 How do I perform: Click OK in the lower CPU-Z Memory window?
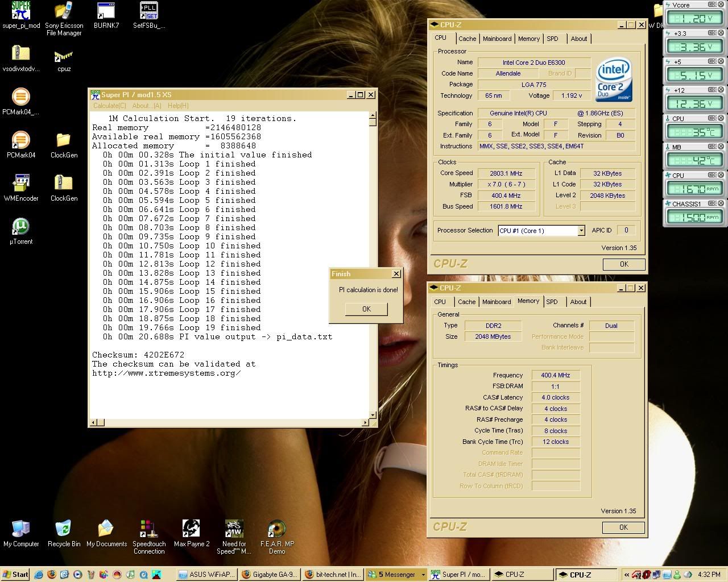pos(623,527)
